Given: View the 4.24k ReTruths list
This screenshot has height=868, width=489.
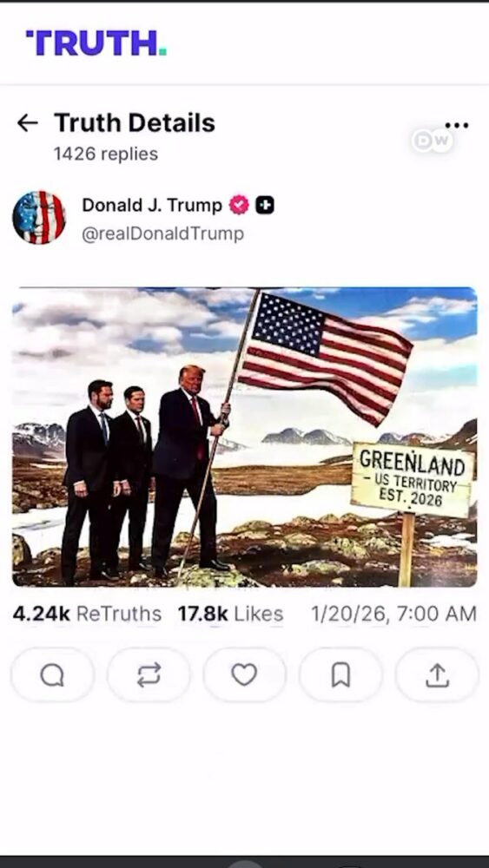Looking at the screenshot, I should [87, 614].
